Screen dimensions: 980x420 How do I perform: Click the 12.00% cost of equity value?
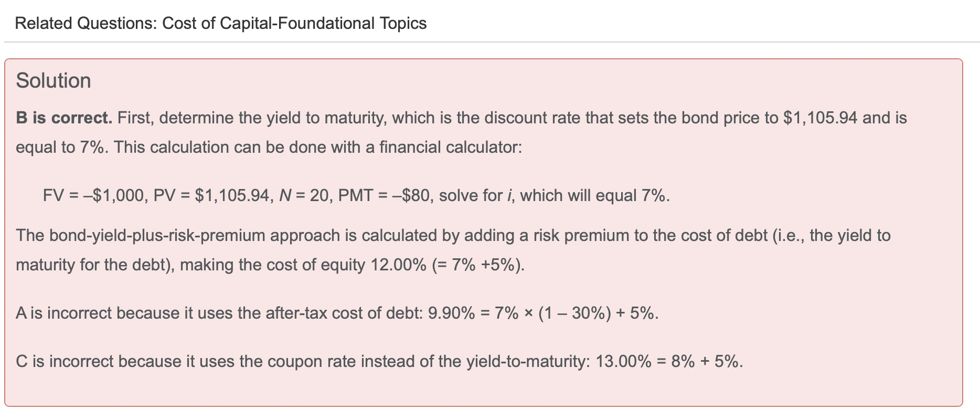point(398,265)
